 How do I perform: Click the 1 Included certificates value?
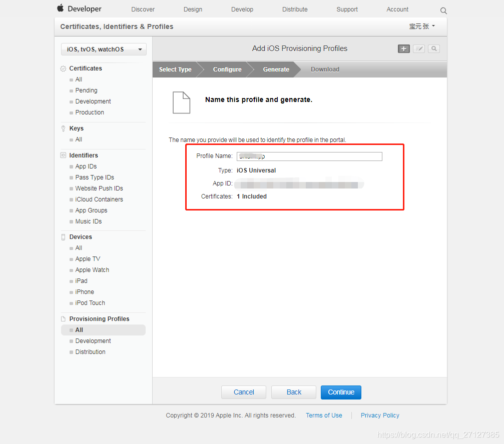(252, 196)
